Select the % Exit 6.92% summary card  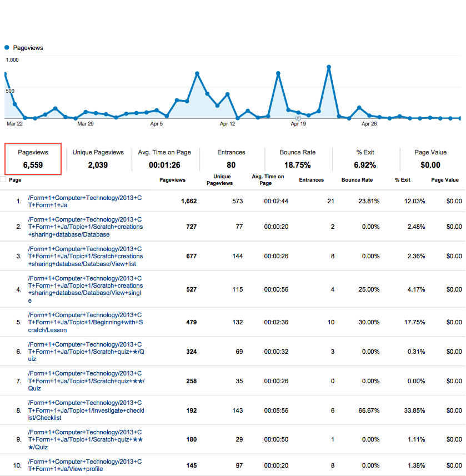[x=366, y=159]
